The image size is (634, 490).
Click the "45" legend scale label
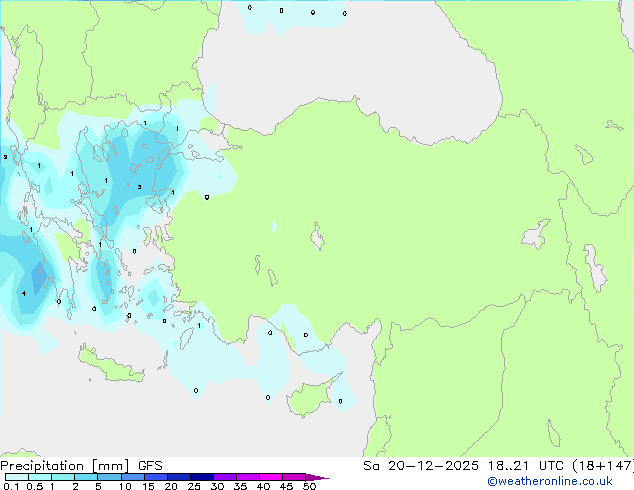coord(286,486)
